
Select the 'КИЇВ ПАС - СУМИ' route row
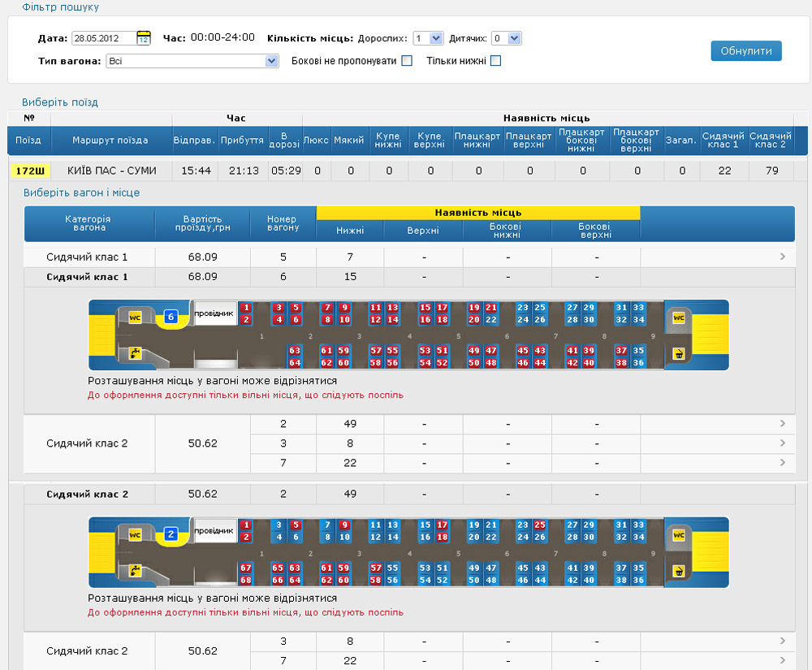coord(114,171)
